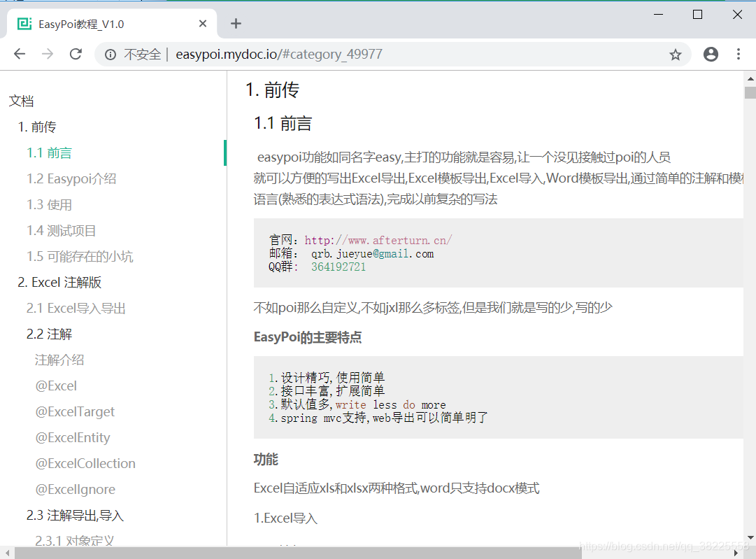Minimize the Chrome window

(658, 15)
